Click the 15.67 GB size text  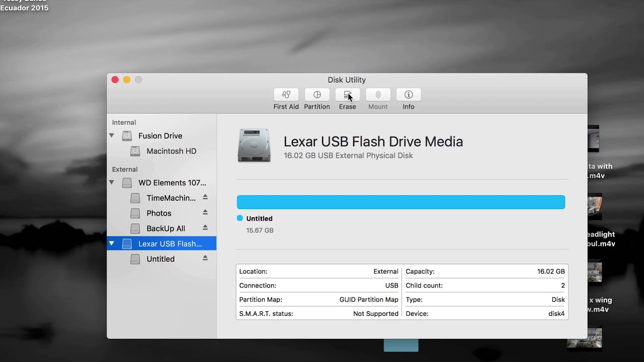coord(260,230)
